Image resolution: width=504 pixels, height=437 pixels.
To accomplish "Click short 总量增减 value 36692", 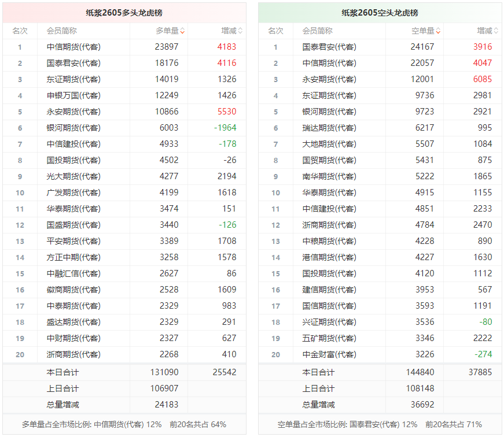I will tap(422, 405).
